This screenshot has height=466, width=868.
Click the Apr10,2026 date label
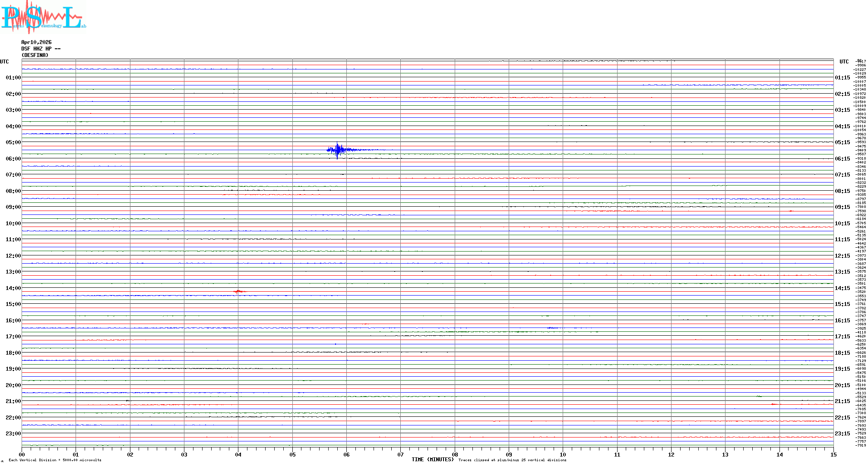(x=36, y=42)
